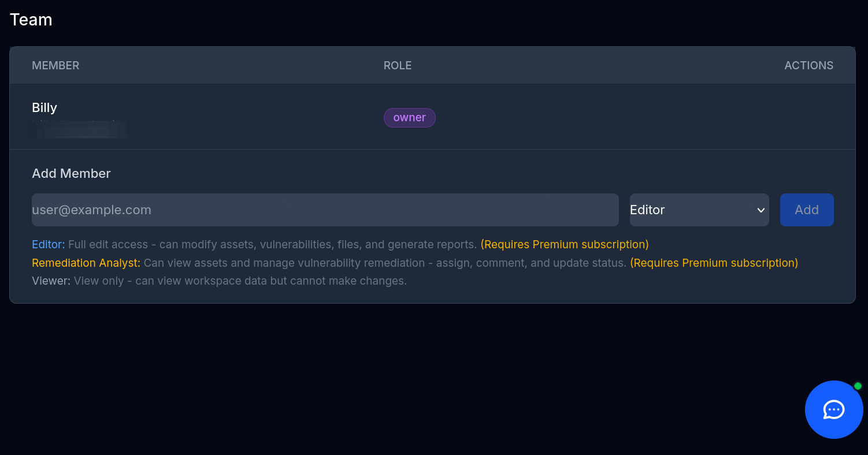
Task: Click the ACTIONS column header
Action: 808,65
